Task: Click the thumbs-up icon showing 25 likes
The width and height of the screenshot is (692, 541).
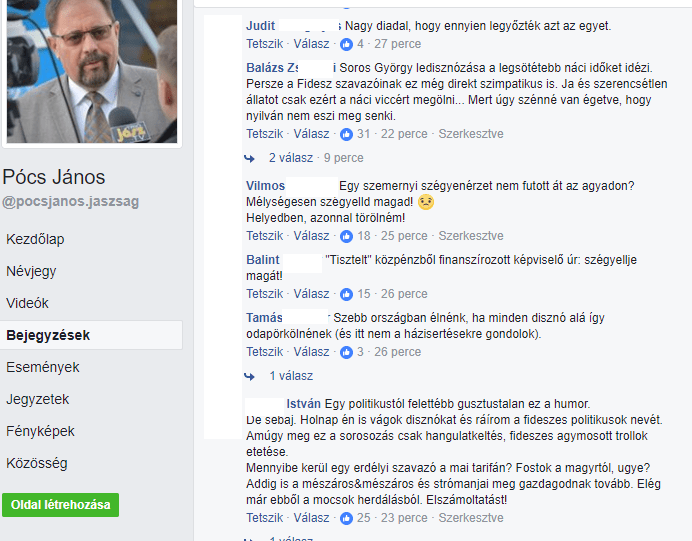Action: 346,518
